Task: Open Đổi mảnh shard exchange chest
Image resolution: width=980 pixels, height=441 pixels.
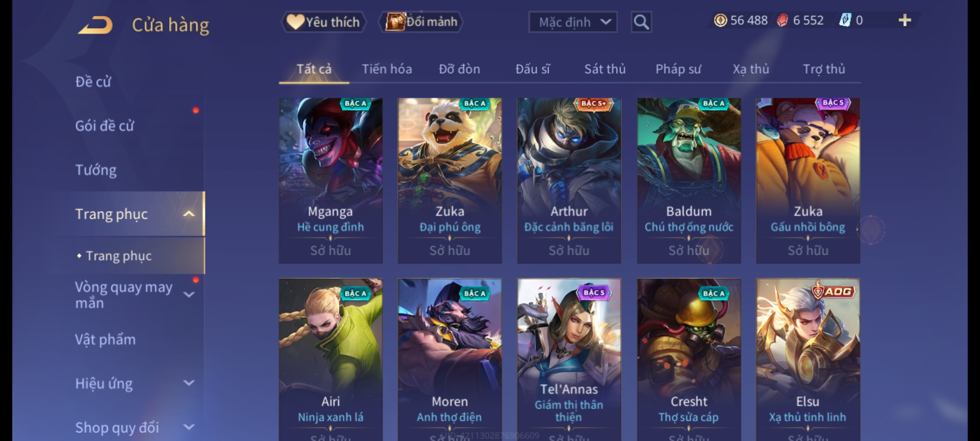Action: [421, 22]
